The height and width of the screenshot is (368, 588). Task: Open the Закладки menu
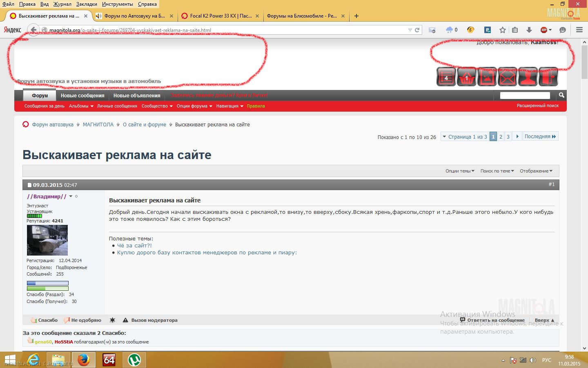click(87, 4)
